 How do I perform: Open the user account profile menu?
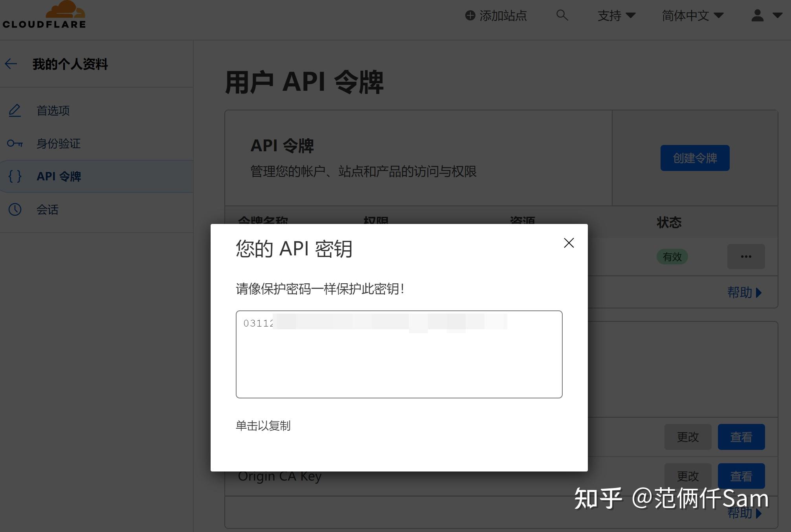point(767,15)
